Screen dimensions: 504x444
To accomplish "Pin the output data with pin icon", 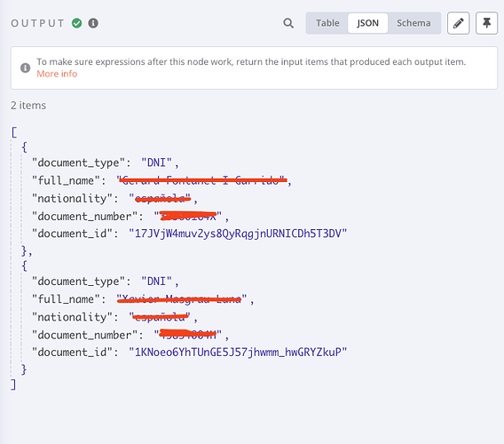I will 486,23.
